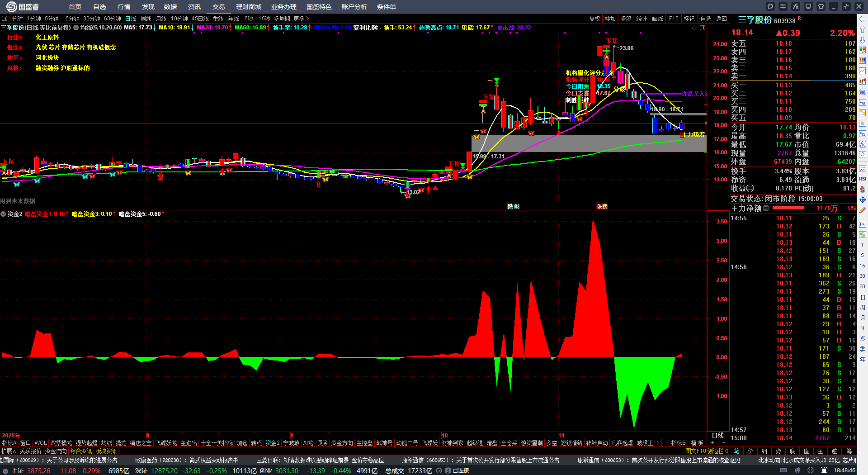
Task: Click the RSI indicator sidebar icon
Action: [x=863, y=179]
